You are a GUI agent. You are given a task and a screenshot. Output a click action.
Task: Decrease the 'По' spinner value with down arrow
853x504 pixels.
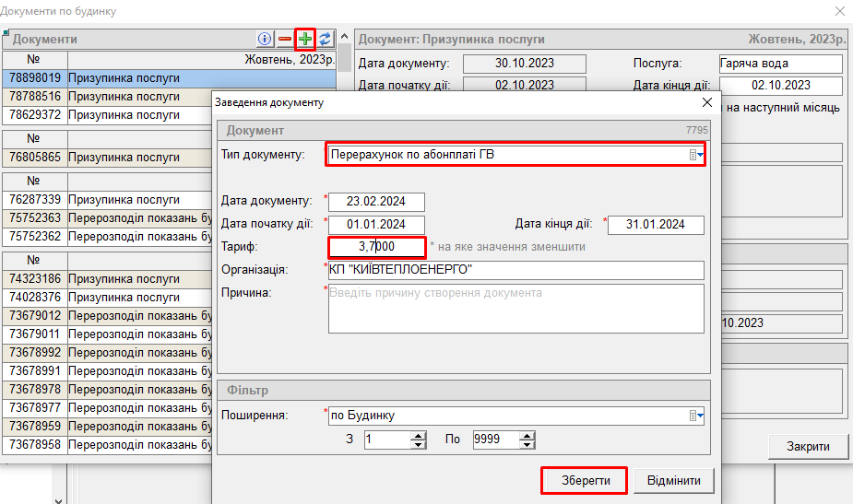point(527,444)
